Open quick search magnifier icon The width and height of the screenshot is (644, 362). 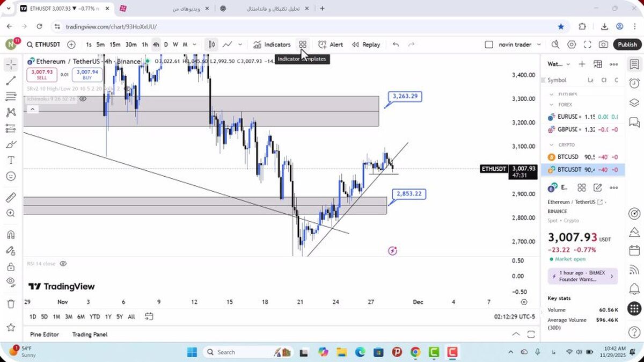(x=555, y=45)
